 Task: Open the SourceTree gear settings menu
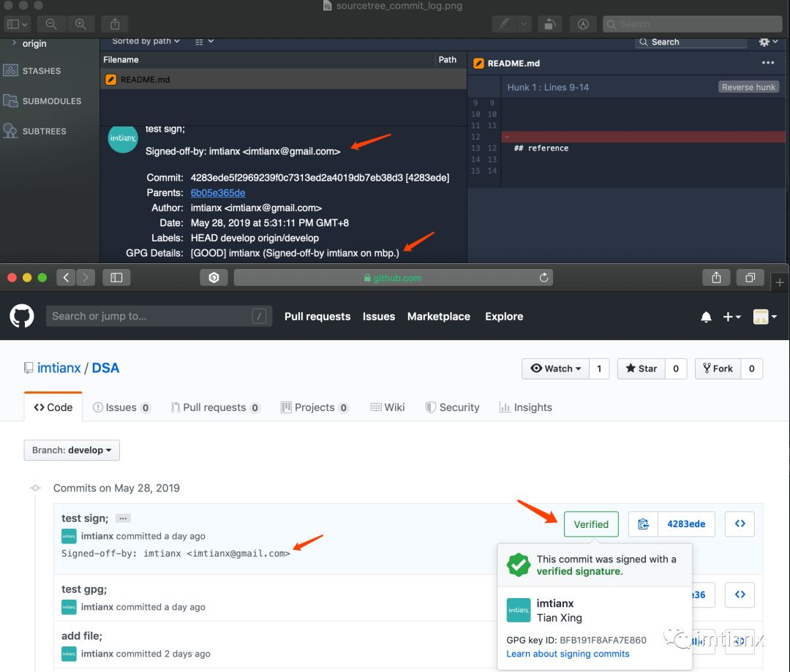[x=768, y=42]
